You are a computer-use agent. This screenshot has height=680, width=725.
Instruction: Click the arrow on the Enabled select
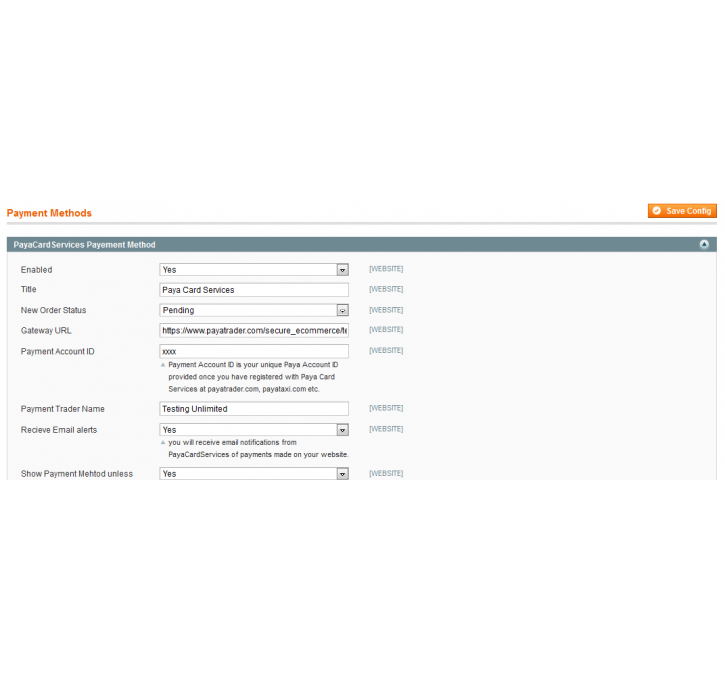click(x=342, y=269)
